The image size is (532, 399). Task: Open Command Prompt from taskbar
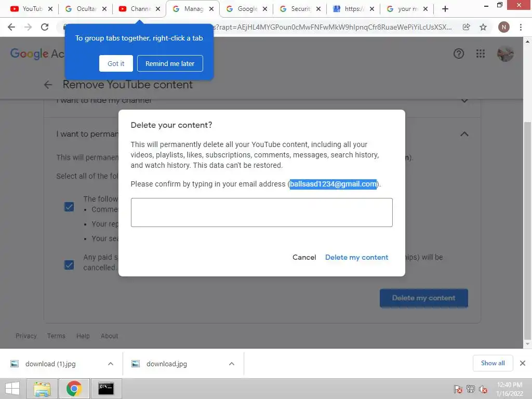tap(106, 389)
